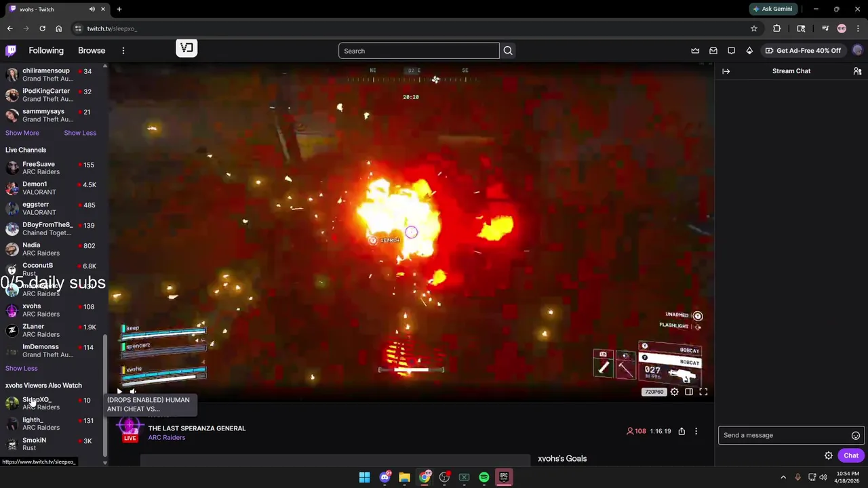Open lighth_ recommended channel
Screen dimensions: 868x488
pos(53,424)
